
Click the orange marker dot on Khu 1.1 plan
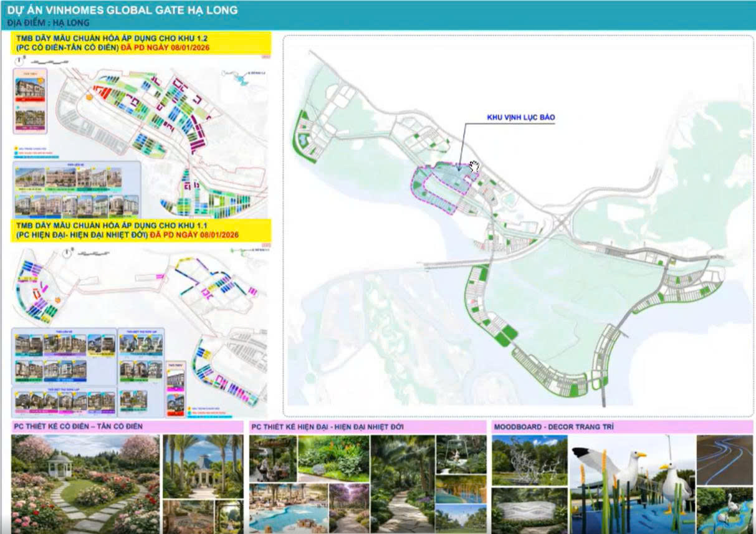coord(57,300)
